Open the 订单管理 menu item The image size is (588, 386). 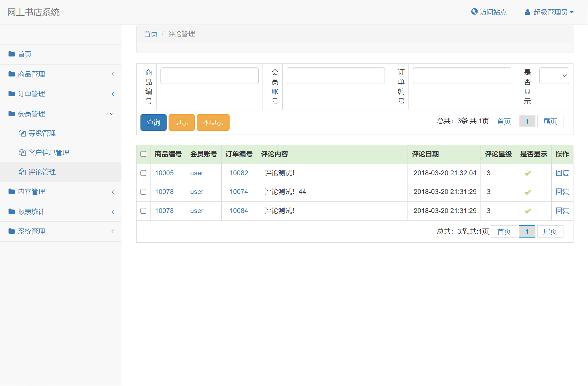click(x=31, y=94)
